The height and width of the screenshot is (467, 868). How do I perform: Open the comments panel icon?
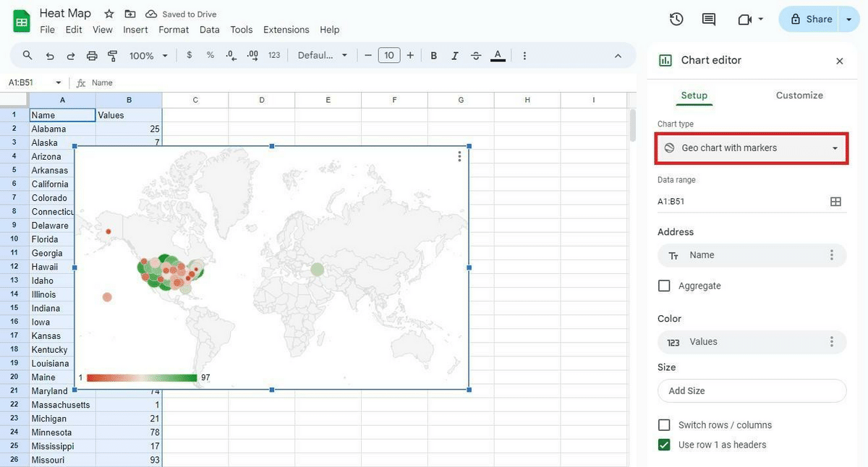tap(709, 20)
